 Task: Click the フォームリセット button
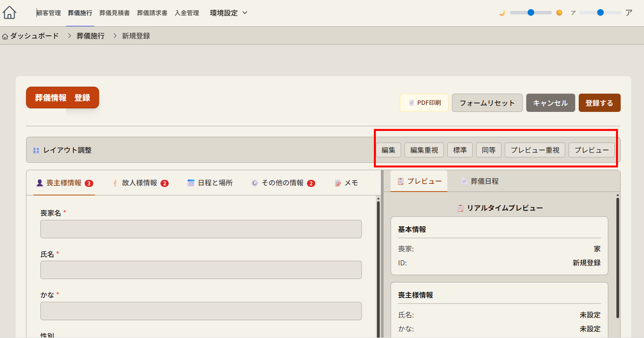click(487, 103)
